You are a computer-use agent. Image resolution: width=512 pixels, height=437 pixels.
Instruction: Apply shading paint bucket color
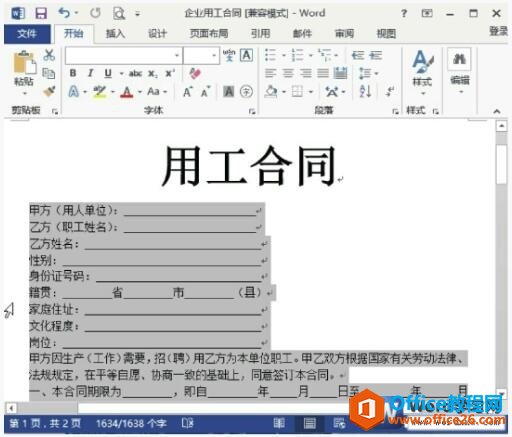271,91
